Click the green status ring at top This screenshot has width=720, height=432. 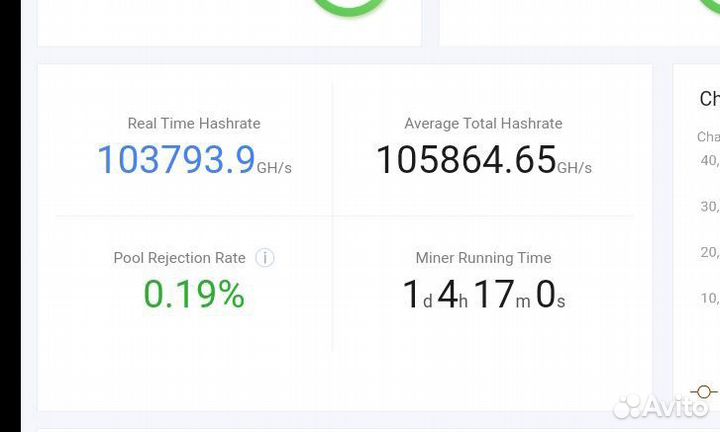[x=347, y=8]
